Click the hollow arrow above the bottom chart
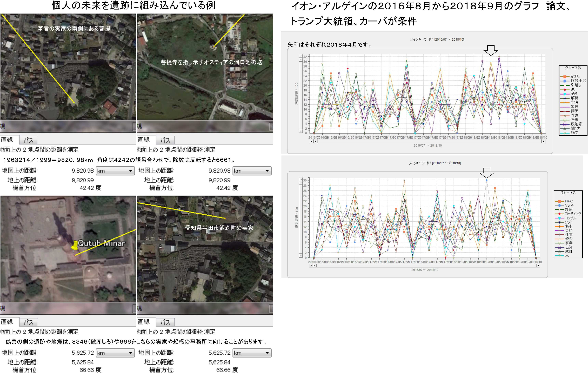The width and height of the screenshot is (588, 377). pos(486,173)
